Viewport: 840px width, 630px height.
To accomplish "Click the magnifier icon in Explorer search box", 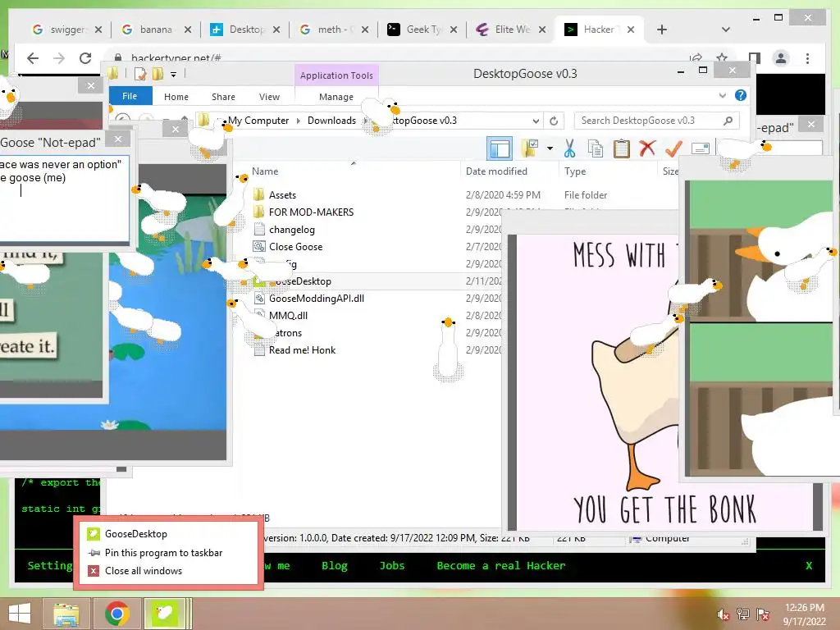I will pos(728,121).
